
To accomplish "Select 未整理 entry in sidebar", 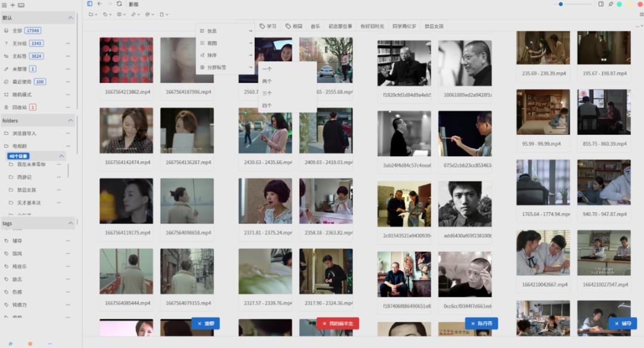I will click(x=20, y=69).
